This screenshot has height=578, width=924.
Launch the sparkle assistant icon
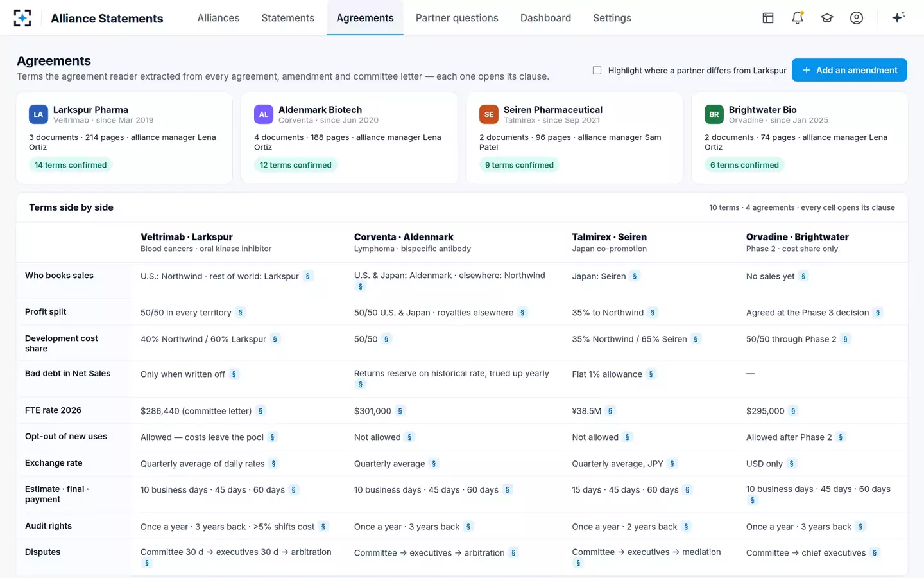click(898, 17)
